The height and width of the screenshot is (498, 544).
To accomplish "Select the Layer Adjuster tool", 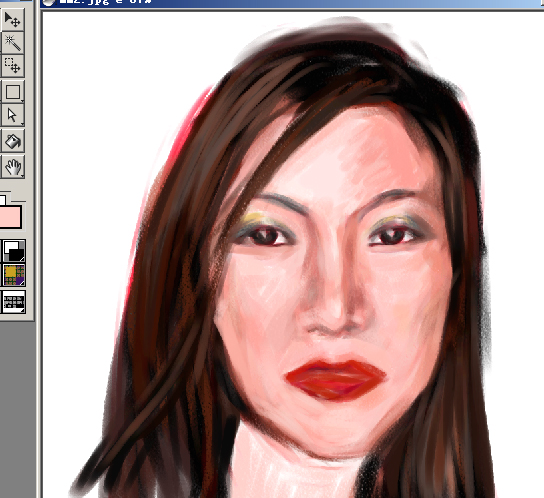I will pos(13,20).
